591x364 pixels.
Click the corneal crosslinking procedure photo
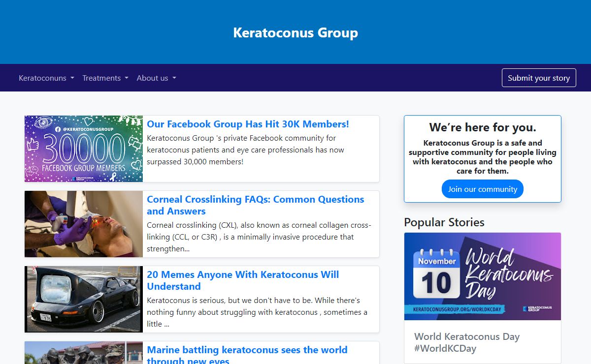[x=84, y=224]
